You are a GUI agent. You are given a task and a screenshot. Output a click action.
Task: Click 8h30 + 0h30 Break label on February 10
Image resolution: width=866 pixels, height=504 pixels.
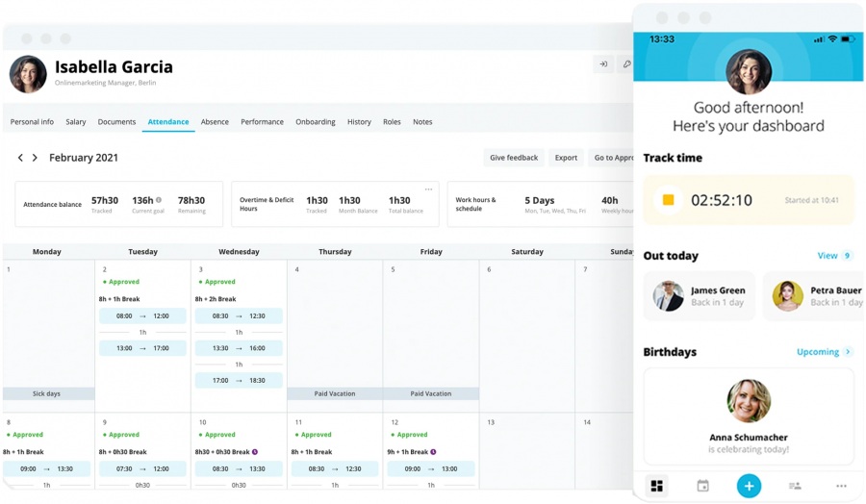222,451
